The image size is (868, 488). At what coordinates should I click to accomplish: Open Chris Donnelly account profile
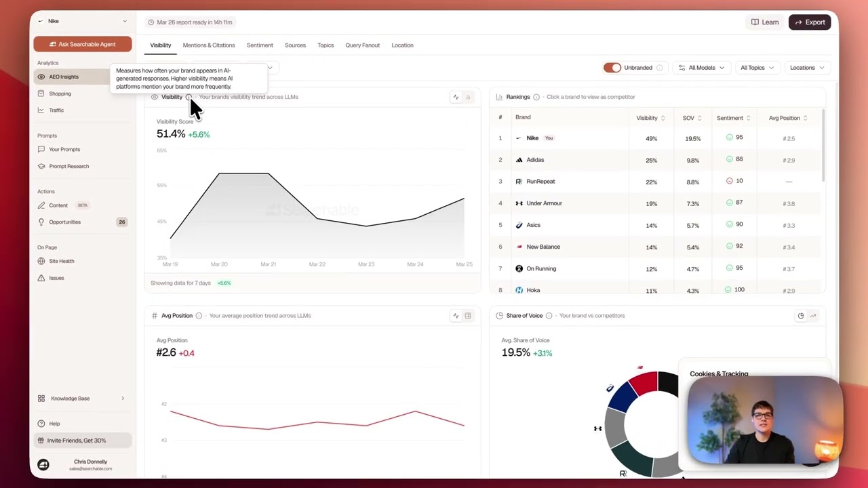[x=83, y=464]
